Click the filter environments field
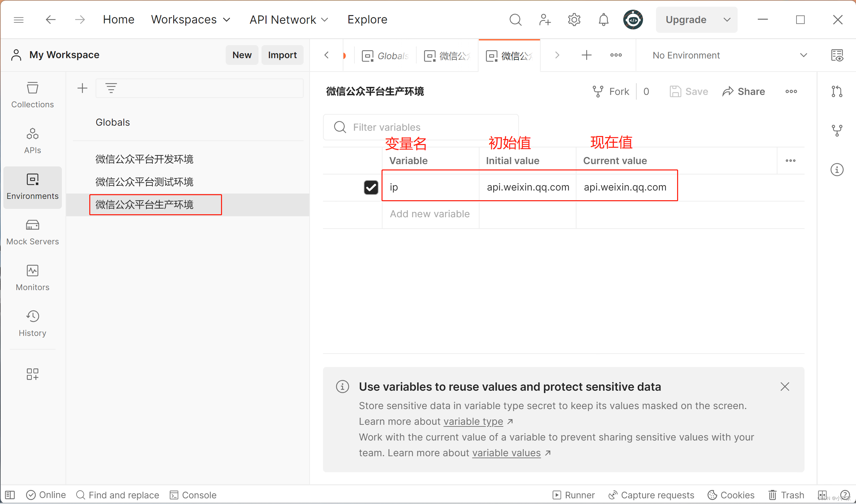 (x=200, y=88)
